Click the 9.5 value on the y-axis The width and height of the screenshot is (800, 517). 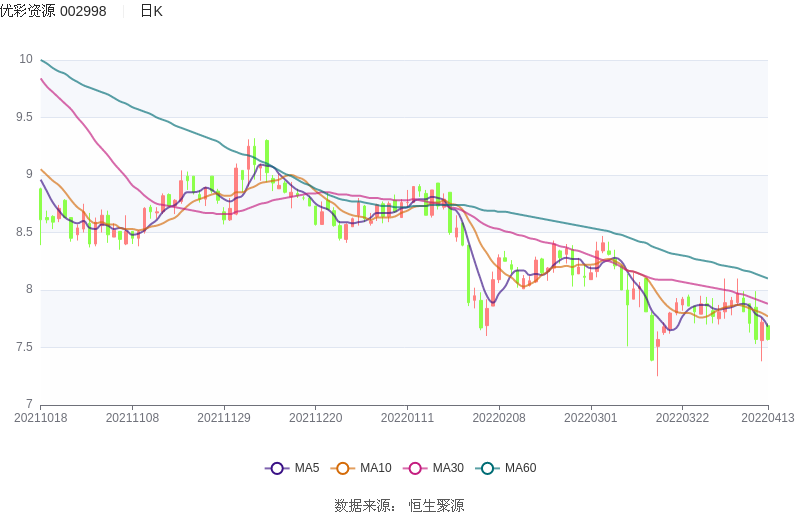point(25,117)
